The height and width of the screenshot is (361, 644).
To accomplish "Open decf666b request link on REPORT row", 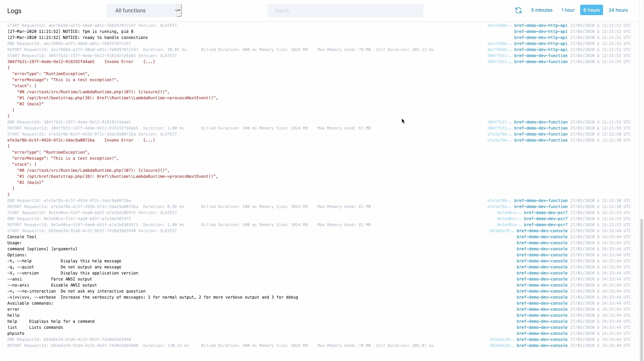I will [499, 50].
